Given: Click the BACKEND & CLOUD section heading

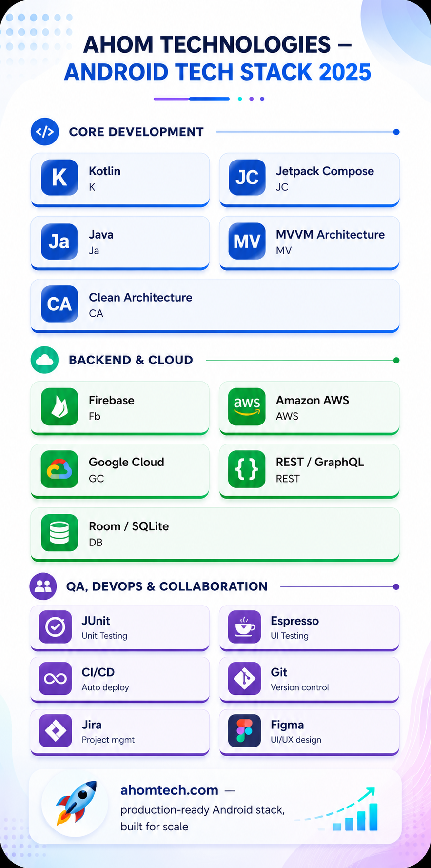Looking at the screenshot, I should point(131,360).
